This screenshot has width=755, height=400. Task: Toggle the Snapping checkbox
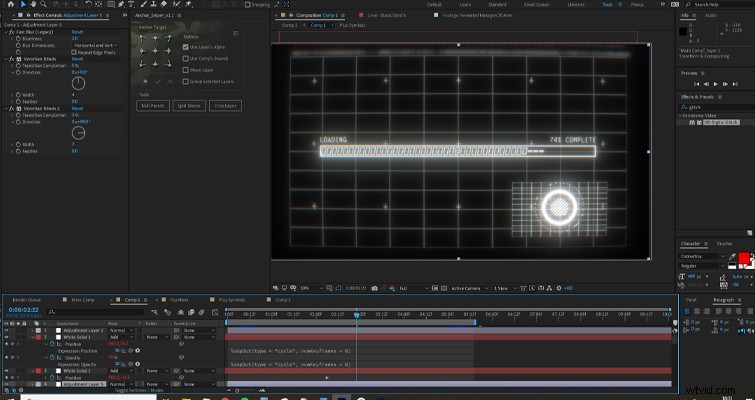[247, 4]
